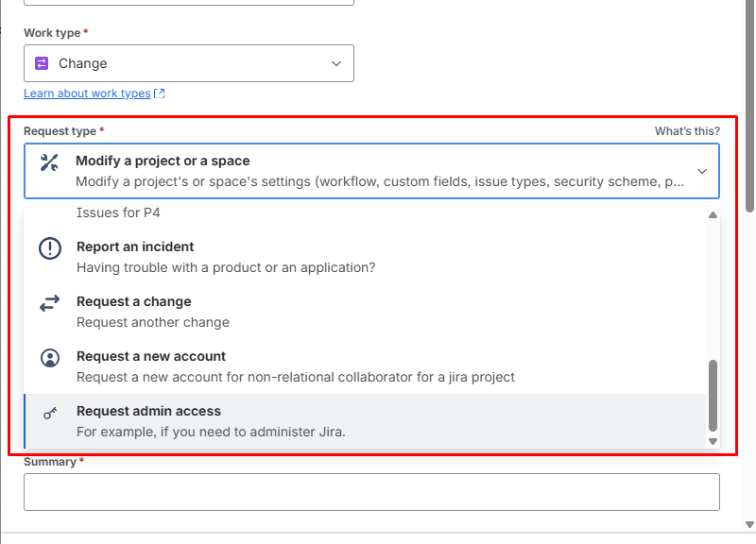The width and height of the screenshot is (756, 544).
Task: Click the request type list scroll-up arrow
Action: click(x=713, y=214)
